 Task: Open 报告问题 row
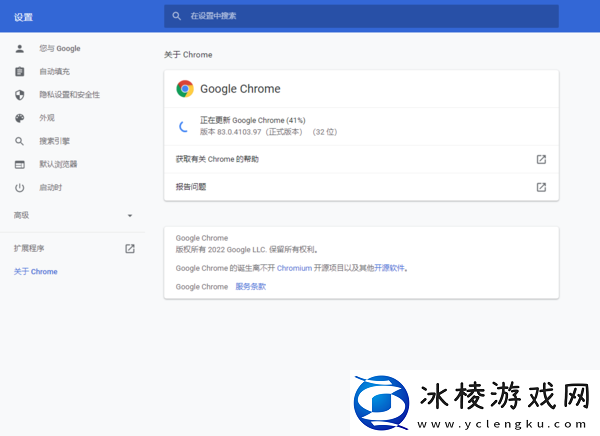(x=361, y=187)
